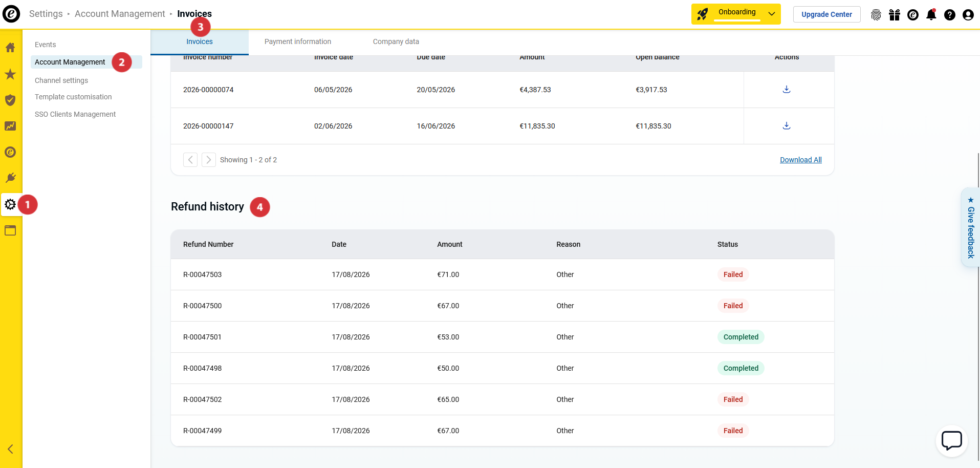The image size is (980, 468).
Task: Open the shield checkmark sidebar icon
Action: pos(10,100)
